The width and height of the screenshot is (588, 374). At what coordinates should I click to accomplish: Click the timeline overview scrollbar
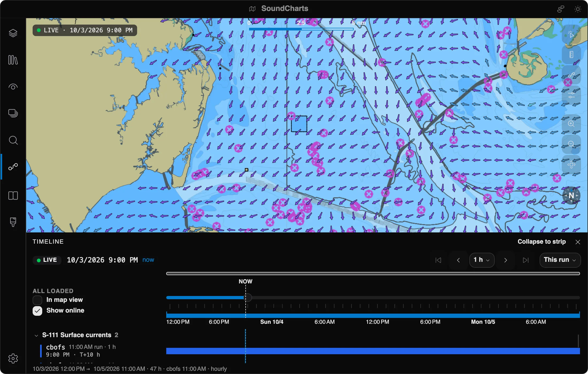(373, 274)
